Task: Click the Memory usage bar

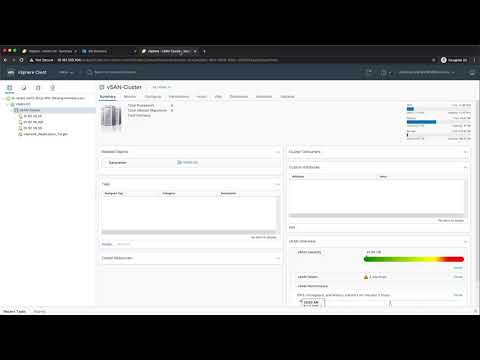Action: 439,122
